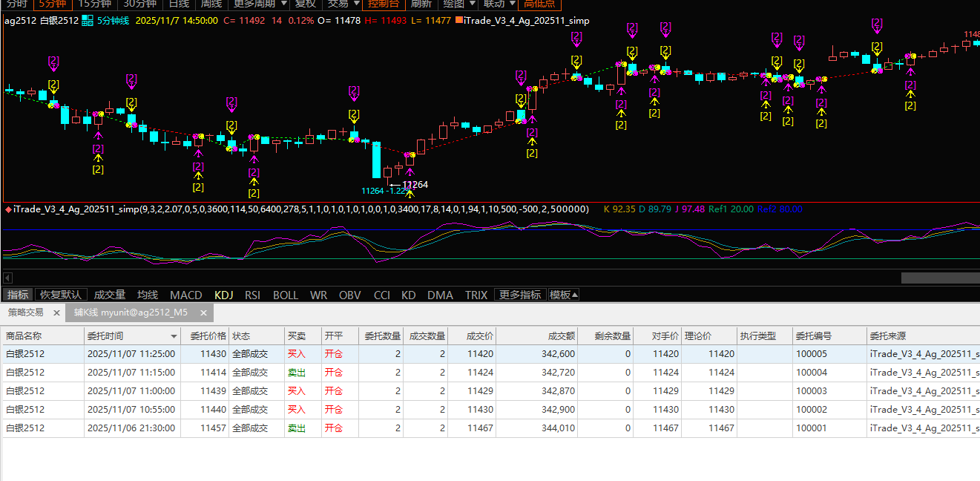Expand the 模板 template menu
980x481 pixels.
point(564,295)
